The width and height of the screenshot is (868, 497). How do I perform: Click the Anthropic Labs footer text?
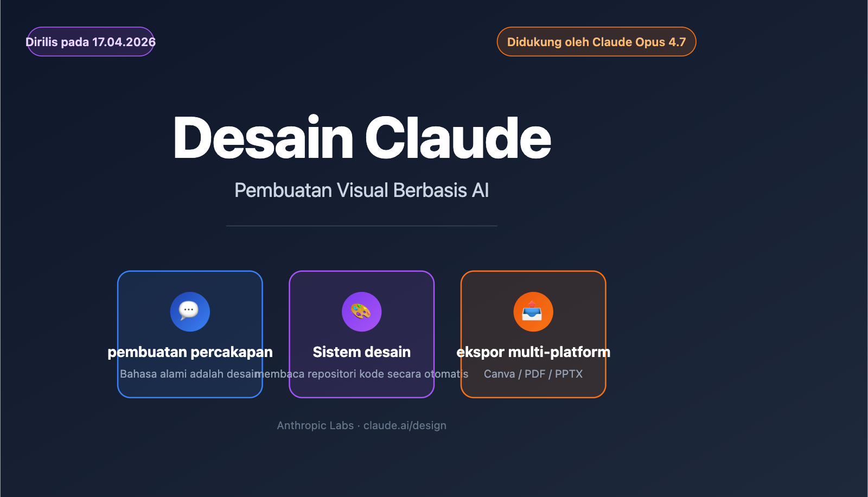click(x=314, y=425)
